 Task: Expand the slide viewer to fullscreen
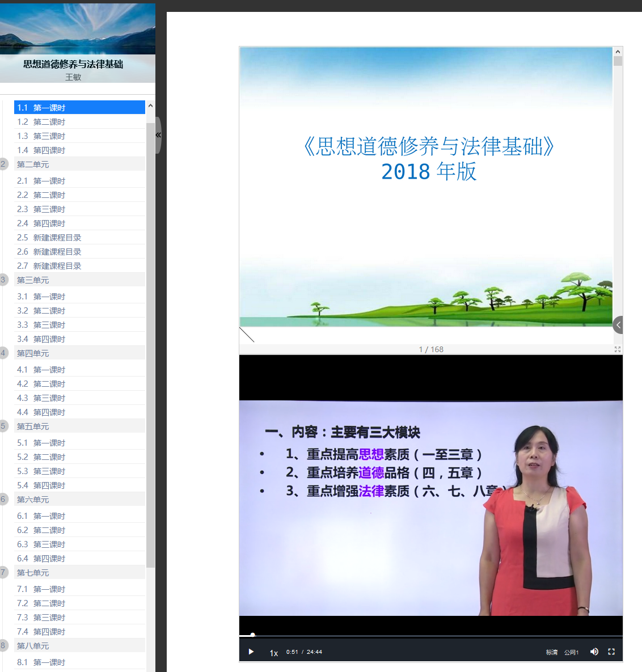click(617, 349)
